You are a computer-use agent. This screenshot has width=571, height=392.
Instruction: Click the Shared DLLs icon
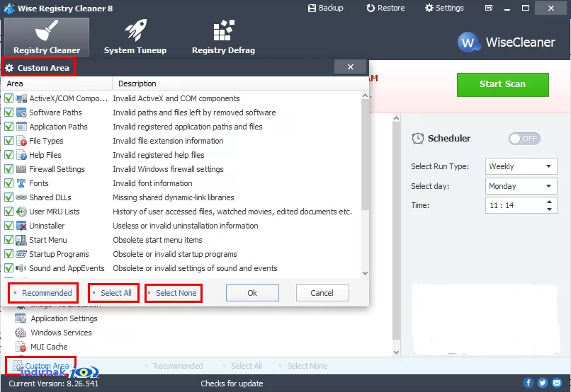[x=21, y=197]
